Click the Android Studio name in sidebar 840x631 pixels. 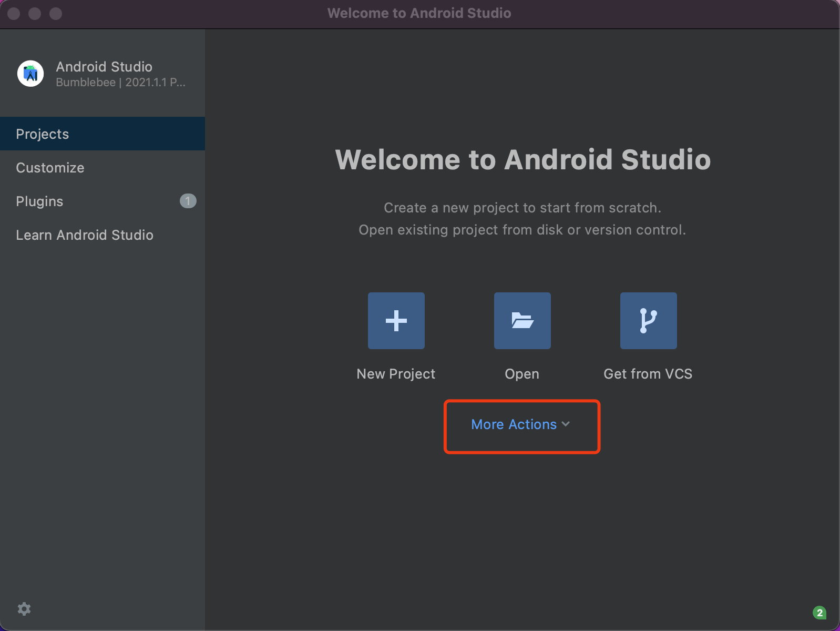click(104, 66)
